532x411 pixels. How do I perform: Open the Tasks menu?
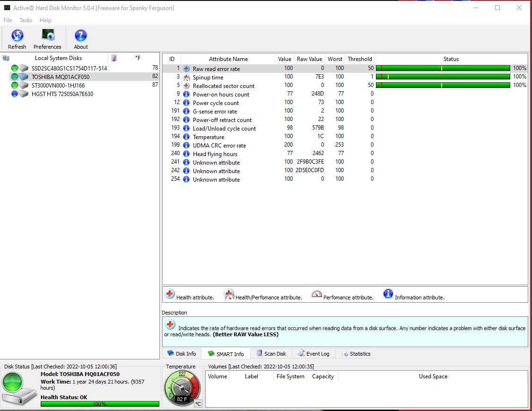26,20
